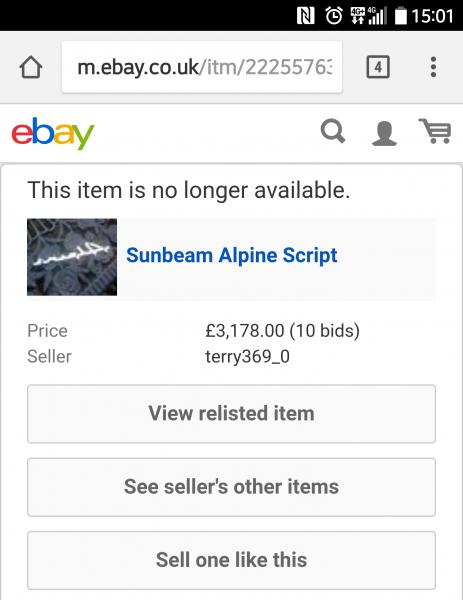
Task: Tap the browser home icon
Action: coord(31,67)
